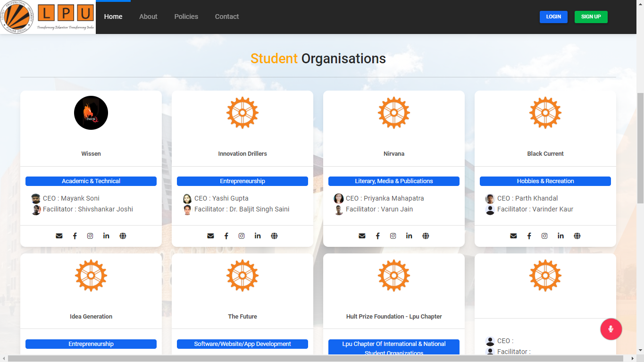Screen dimensions: 644x362
Task: Select the Facebook icon on the Nirvana card
Action: pyautogui.click(x=377, y=236)
